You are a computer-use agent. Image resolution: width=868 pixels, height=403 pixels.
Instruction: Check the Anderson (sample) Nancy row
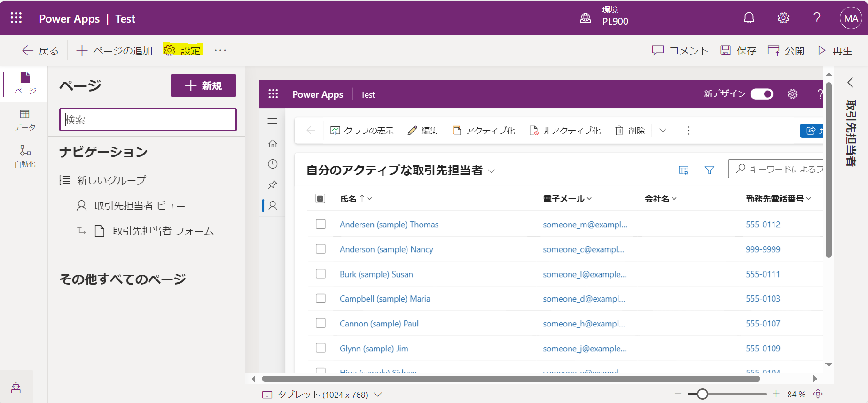(321, 249)
